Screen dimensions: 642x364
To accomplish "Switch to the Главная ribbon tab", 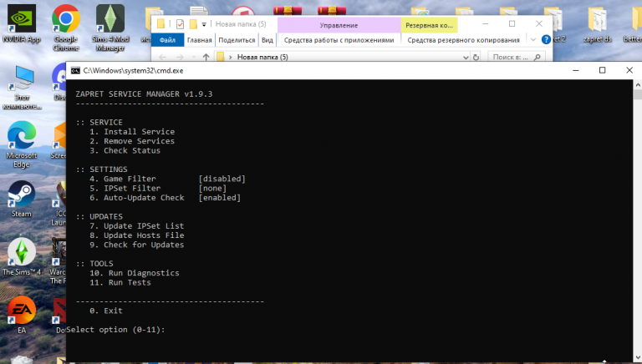I will [x=200, y=40].
